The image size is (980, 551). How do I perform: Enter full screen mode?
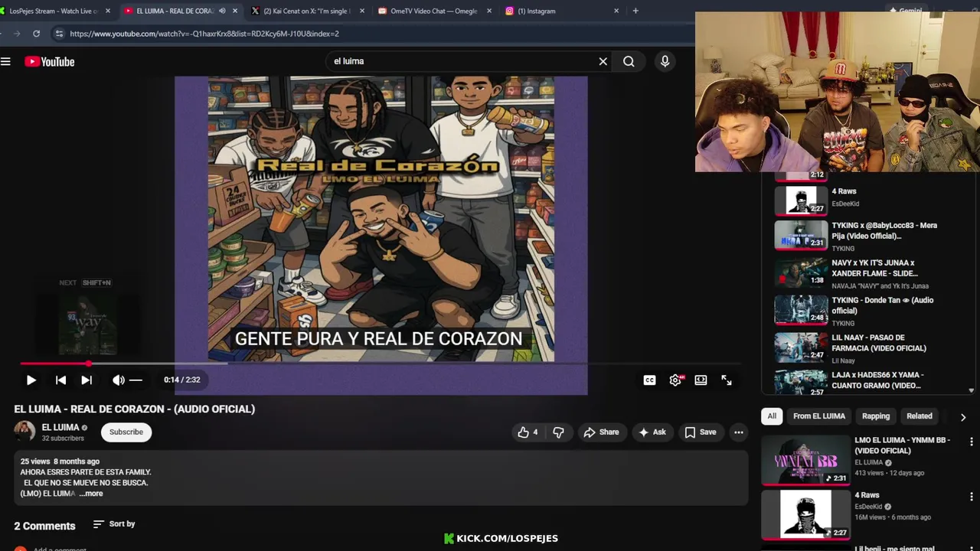click(727, 380)
